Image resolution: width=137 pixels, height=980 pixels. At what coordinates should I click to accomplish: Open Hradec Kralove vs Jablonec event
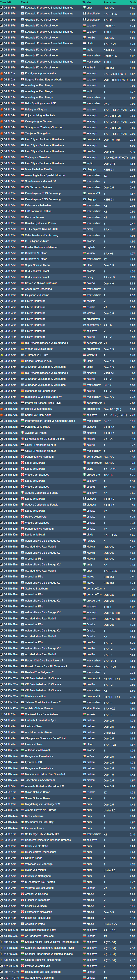click(x=42, y=247)
